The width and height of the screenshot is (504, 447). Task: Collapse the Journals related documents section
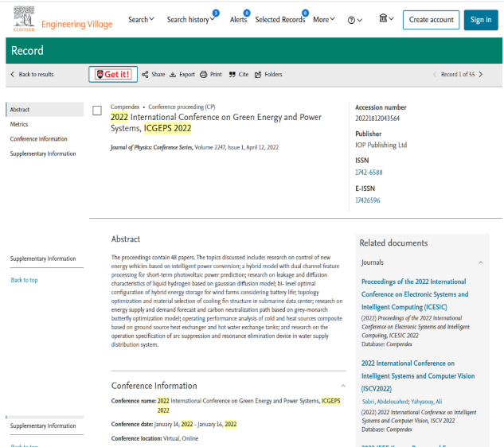(481, 262)
